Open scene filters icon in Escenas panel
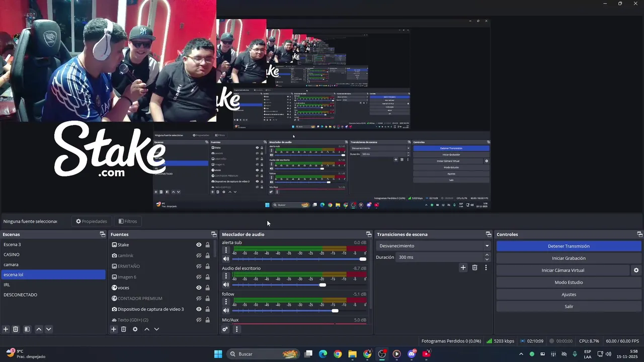Image resolution: width=644 pixels, height=362 pixels. 27,329
